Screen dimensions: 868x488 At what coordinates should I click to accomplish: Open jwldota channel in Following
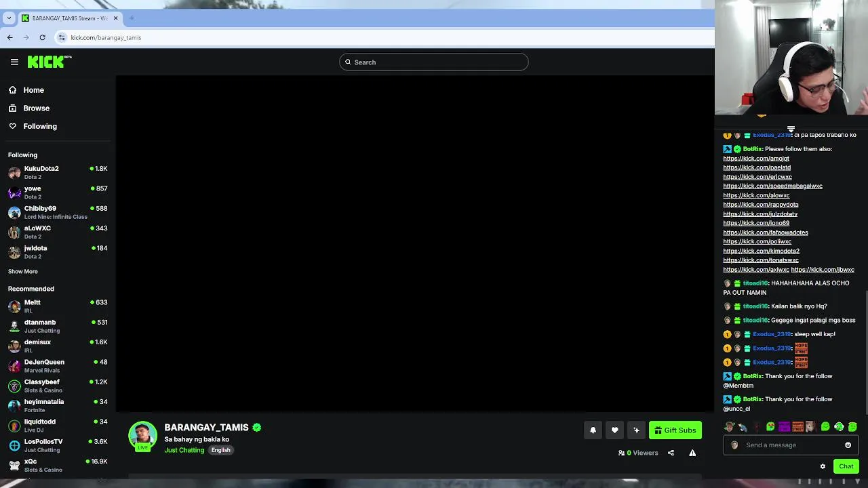(x=58, y=252)
